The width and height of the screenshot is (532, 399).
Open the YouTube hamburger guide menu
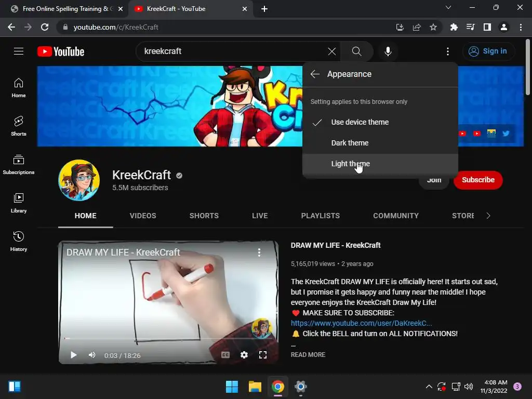coord(19,51)
